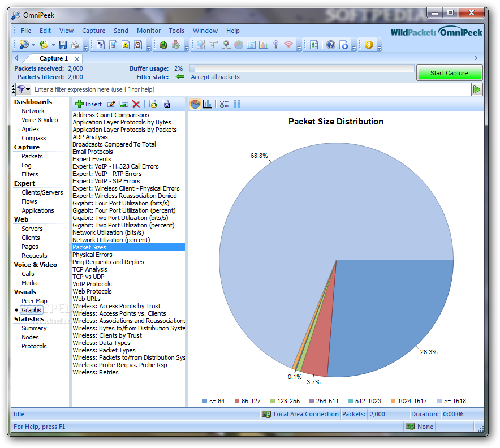Click the red down-arrow adapter icon
500x448 pixels.
[x=176, y=45]
